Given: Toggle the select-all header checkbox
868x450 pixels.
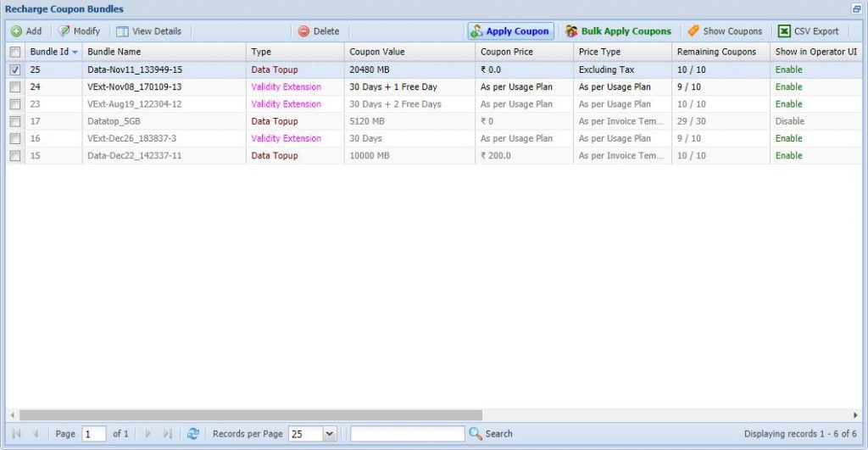Looking at the screenshot, I should (15, 52).
